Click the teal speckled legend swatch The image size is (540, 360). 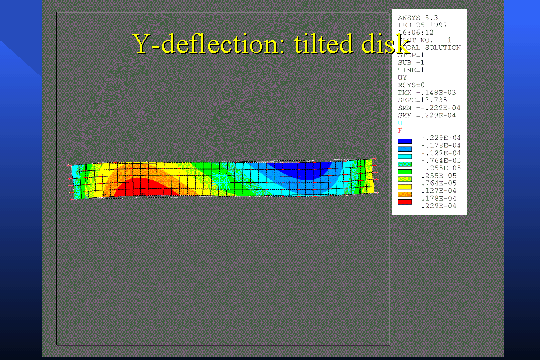[405, 164]
